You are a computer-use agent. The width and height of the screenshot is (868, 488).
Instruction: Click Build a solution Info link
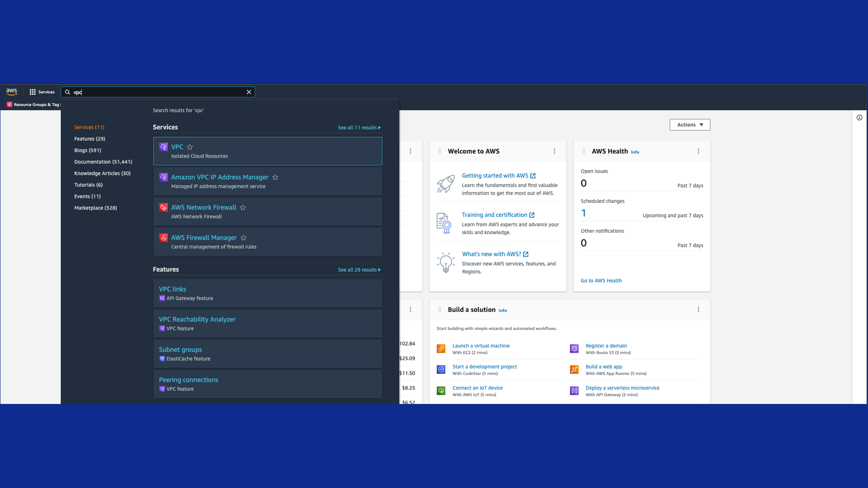pos(502,310)
